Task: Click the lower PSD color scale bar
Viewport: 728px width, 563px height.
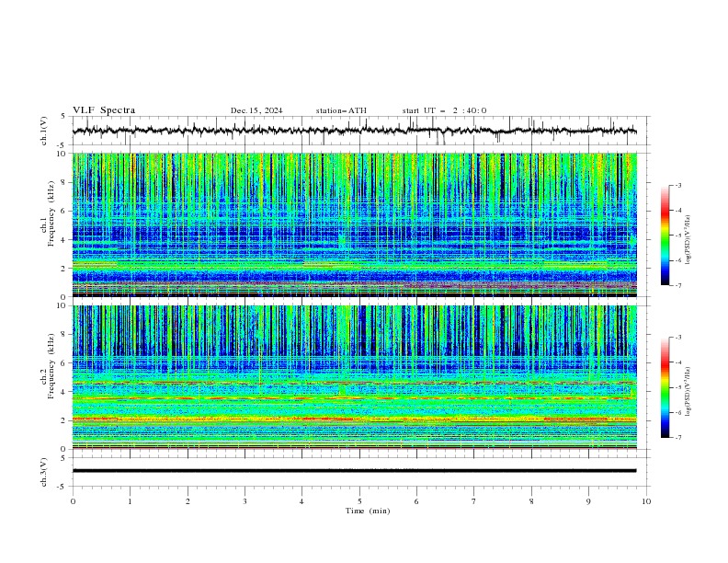Action: tap(665, 387)
